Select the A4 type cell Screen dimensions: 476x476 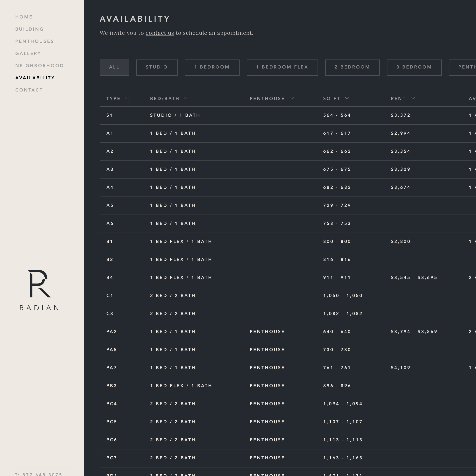point(110,187)
